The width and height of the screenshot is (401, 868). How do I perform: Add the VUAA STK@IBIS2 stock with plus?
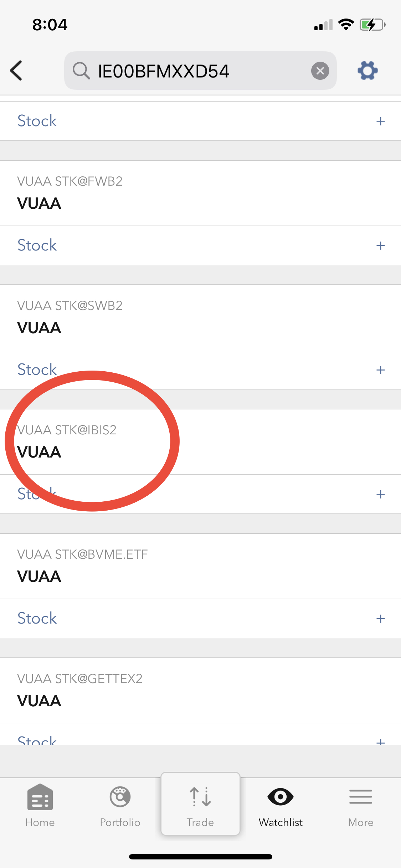(x=380, y=494)
